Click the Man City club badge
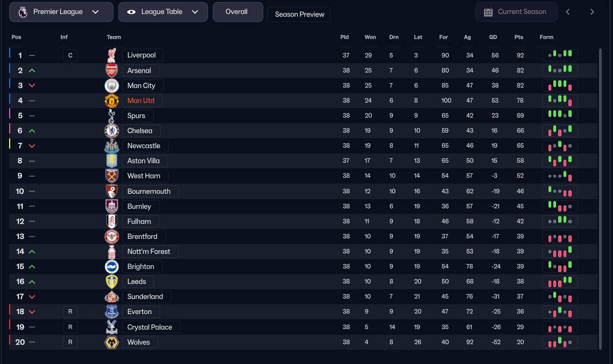Image resolution: width=613 pixels, height=364 pixels. [x=112, y=85]
